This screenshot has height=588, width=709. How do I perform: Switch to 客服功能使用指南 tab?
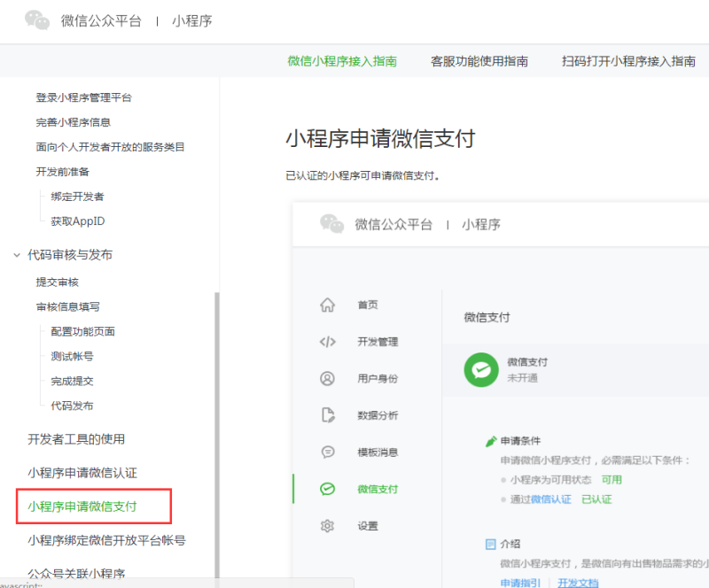[x=479, y=61]
